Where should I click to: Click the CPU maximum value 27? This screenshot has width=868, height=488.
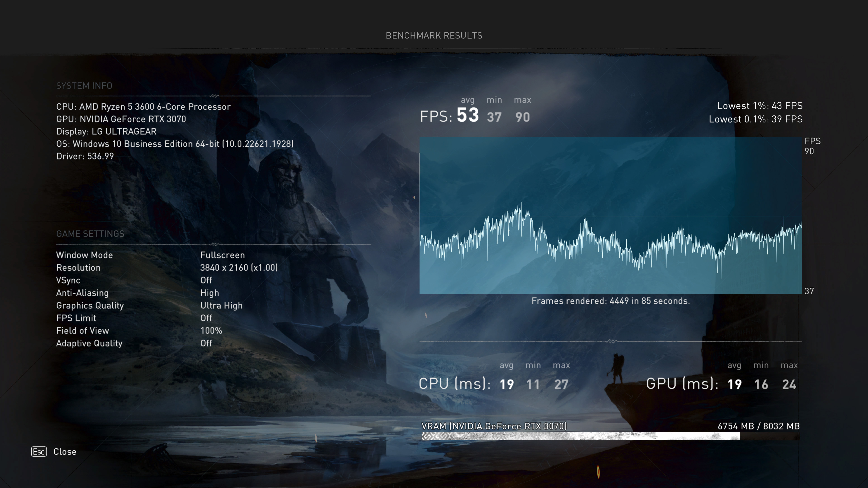pos(561,385)
